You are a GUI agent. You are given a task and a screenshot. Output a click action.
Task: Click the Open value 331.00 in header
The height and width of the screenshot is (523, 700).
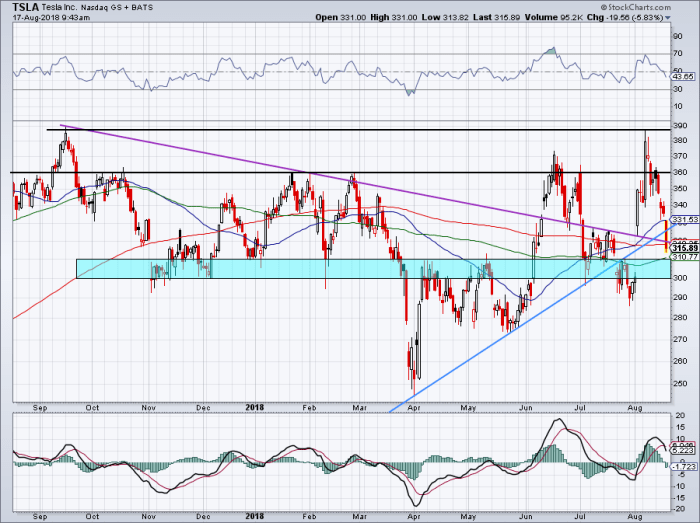point(354,17)
